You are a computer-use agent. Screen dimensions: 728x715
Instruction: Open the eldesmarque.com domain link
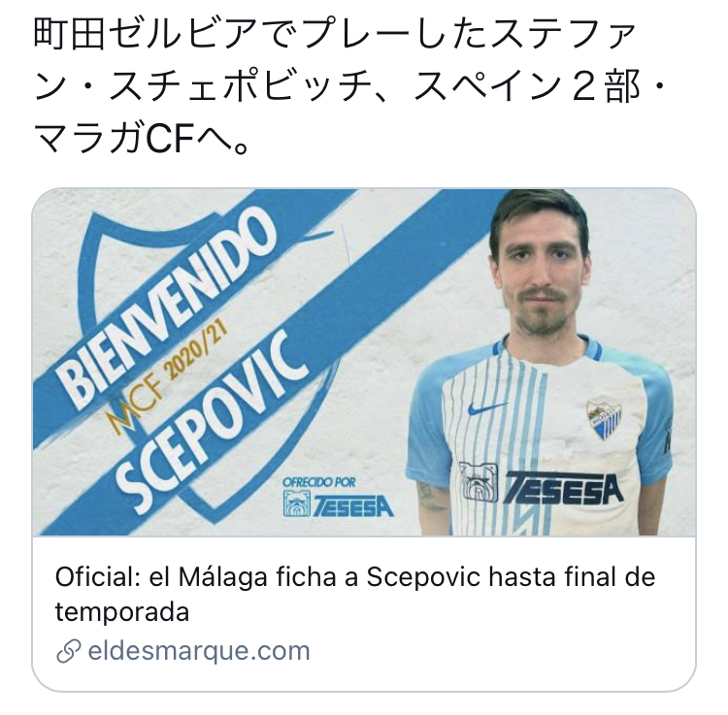point(199,651)
